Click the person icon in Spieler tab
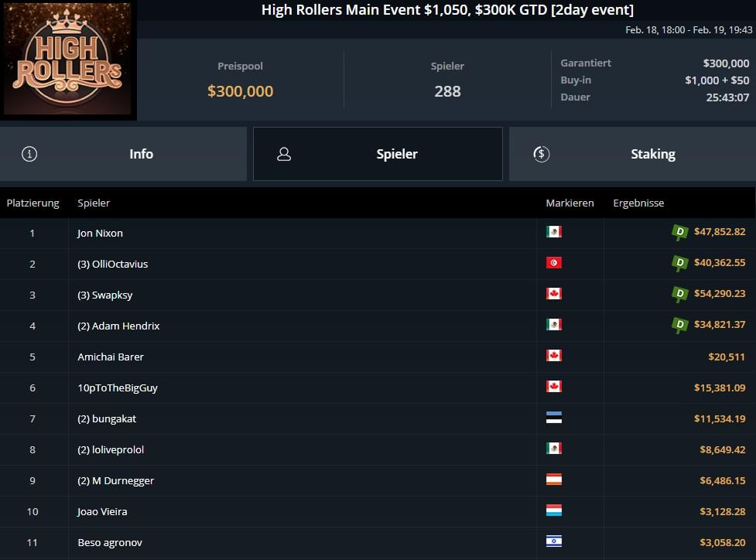The height and width of the screenshot is (560, 756). point(284,154)
